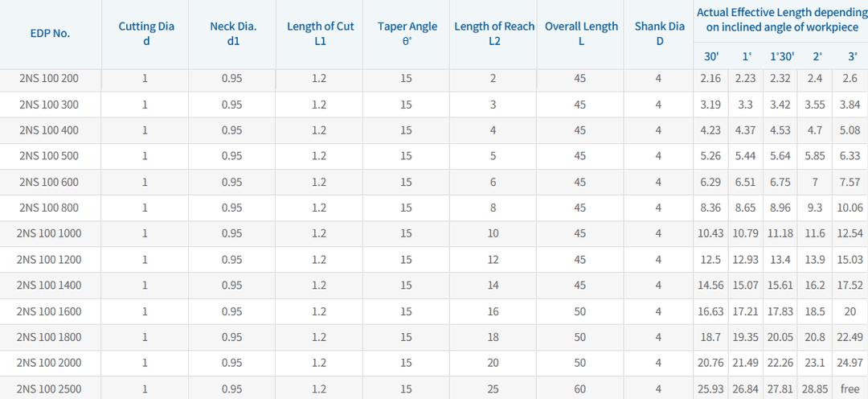The image size is (868, 399).
Task: Select the Taper Angle column header
Action: point(407,33)
